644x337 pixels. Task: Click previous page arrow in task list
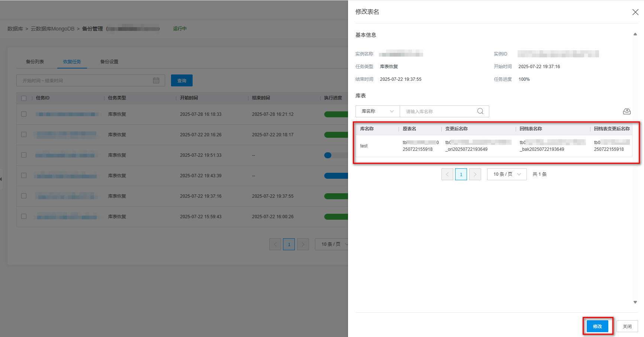pos(275,244)
